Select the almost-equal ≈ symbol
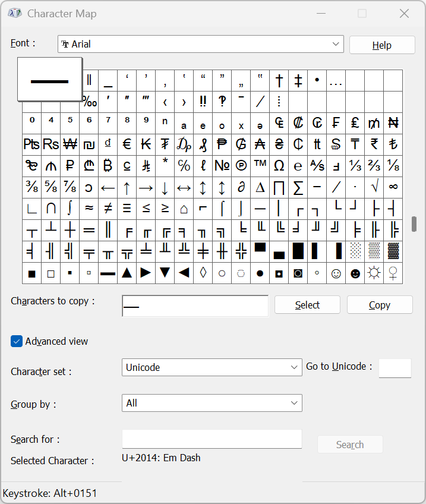The image size is (426, 504). (89, 209)
